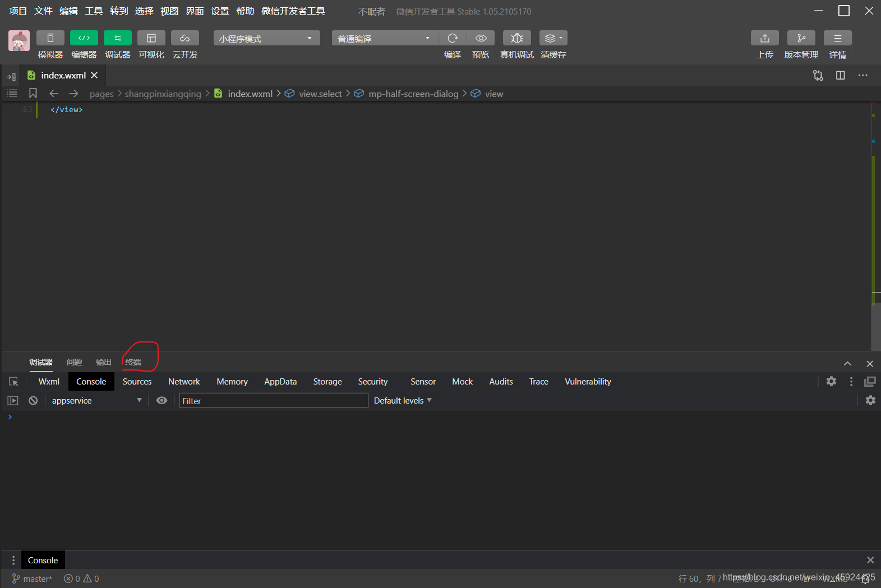This screenshot has height=588, width=881.
Task: Open the details hamburger icon
Action: tap(838, 38)
